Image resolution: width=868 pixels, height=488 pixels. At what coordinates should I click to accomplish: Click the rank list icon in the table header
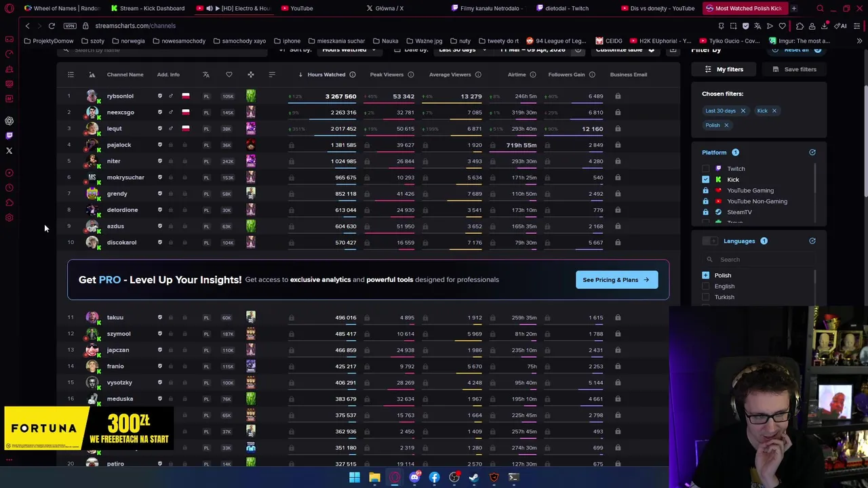pos(71,75)
